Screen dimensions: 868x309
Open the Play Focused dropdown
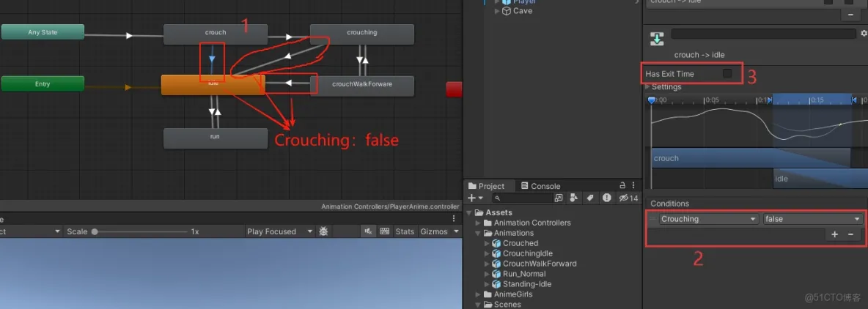coord(278,231)
